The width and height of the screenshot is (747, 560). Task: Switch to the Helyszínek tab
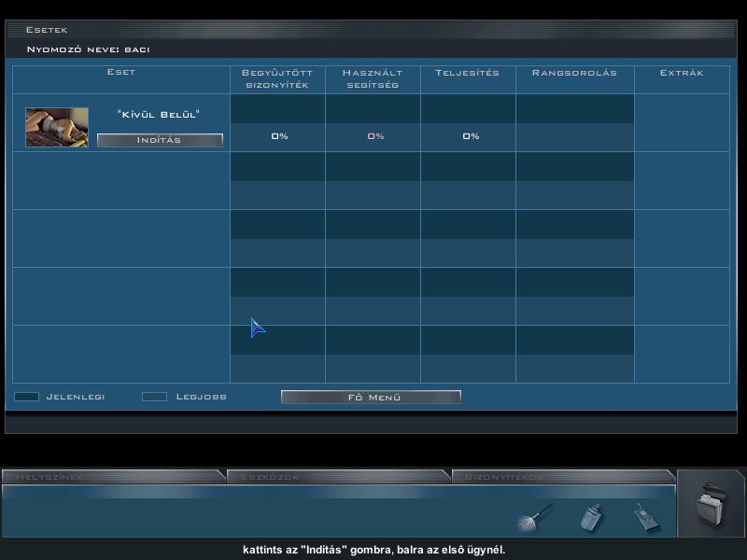coord(112,476)
